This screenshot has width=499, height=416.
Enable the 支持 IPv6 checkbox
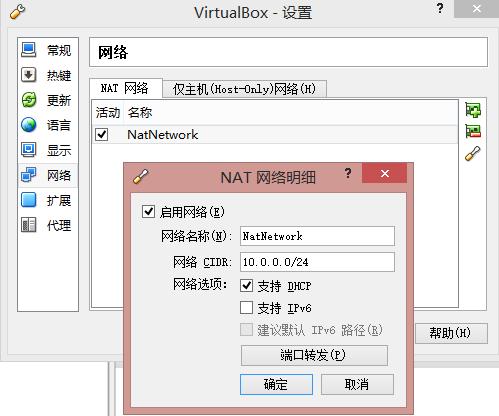click(x=246, y=308)
